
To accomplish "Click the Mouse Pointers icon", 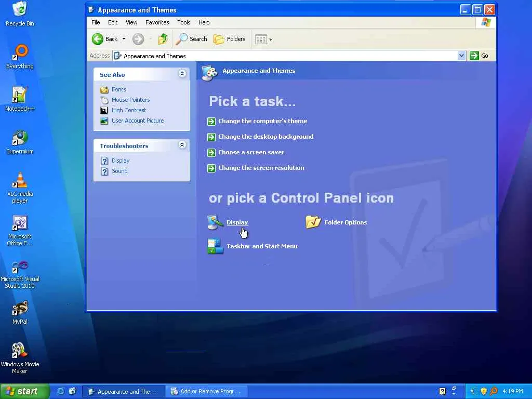I will 104,100.
